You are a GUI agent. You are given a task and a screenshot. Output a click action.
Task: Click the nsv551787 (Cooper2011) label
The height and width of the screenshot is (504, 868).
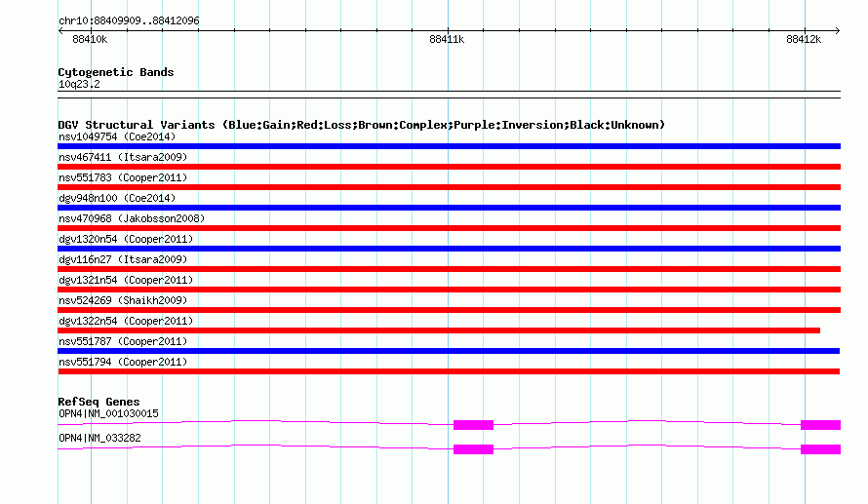123,341
